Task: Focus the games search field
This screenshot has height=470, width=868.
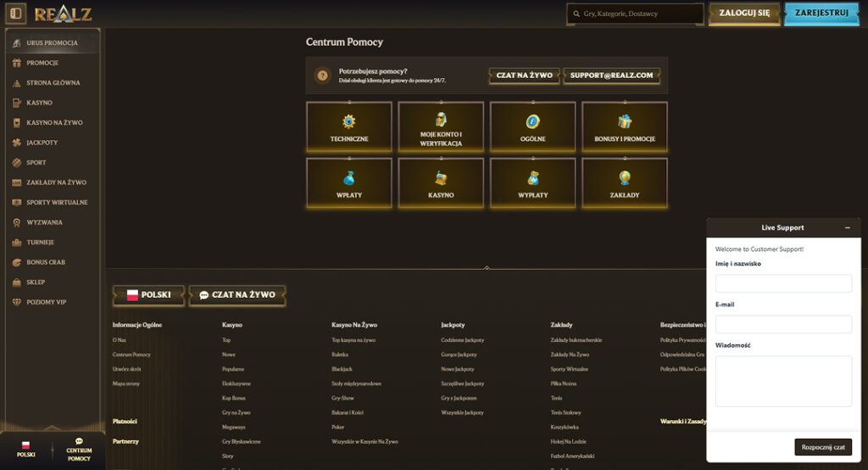Action: [635, 14]
